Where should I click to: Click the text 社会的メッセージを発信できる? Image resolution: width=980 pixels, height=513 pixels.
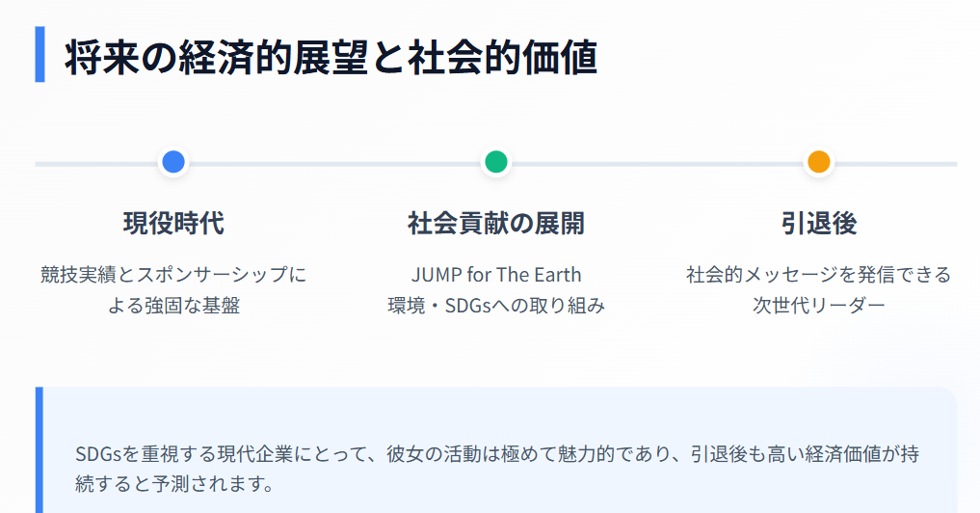[x=818, y=275]
